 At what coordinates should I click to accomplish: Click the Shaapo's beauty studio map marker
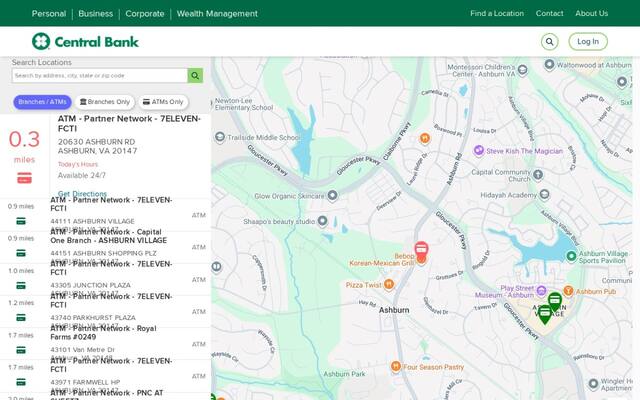(x=322, y=221)
